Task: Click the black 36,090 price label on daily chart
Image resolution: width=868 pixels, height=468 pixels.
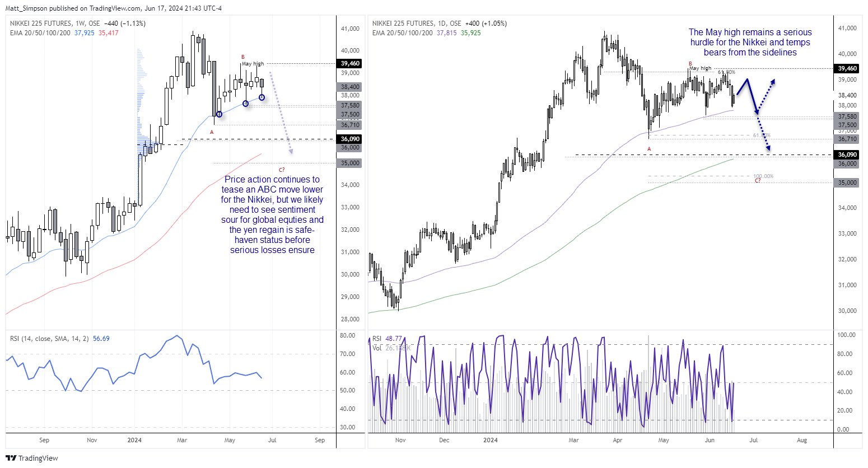Action: tap(847, 155)
